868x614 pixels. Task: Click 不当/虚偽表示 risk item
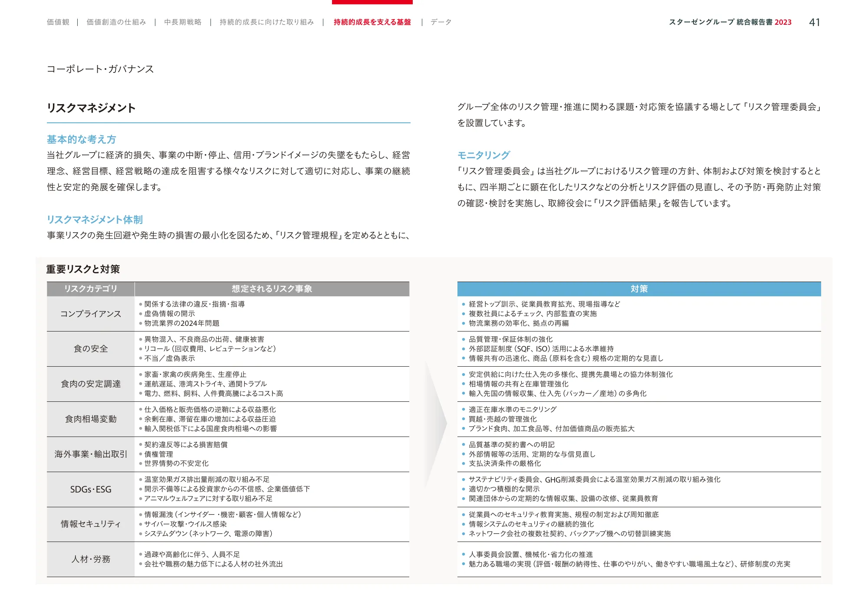click(x=170, y=358)
